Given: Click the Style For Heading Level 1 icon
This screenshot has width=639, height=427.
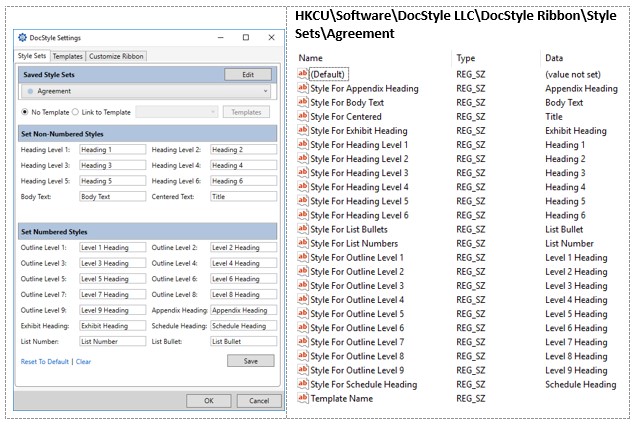Looking at the screenshot, I should point(302,144).
